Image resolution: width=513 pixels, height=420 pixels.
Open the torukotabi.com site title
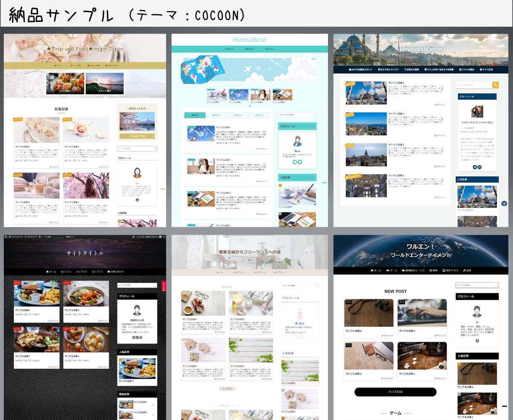(420, 49)
